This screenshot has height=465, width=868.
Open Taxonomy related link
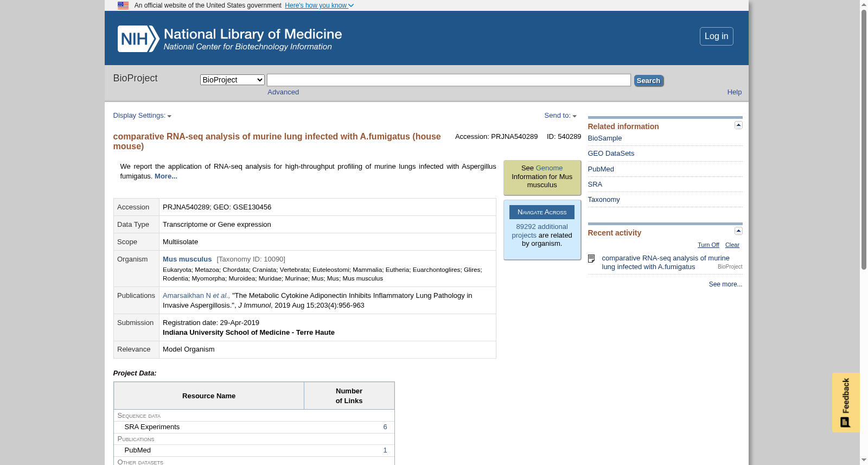point(603,200)
